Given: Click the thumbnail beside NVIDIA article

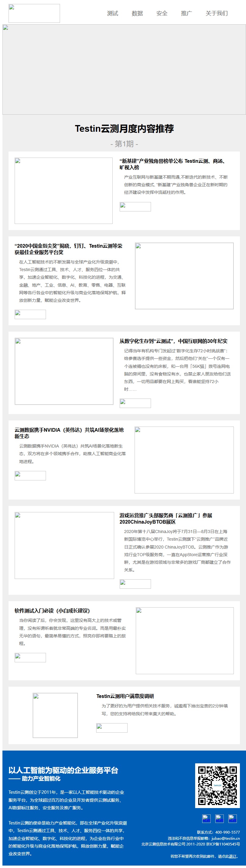Looking at the screenshot, I should (184, 460).
